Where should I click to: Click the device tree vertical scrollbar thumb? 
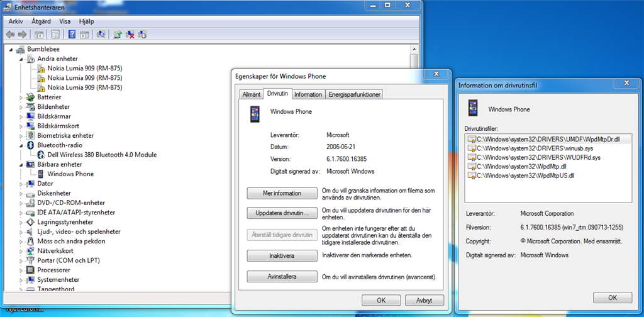click(x=414, y=62)
